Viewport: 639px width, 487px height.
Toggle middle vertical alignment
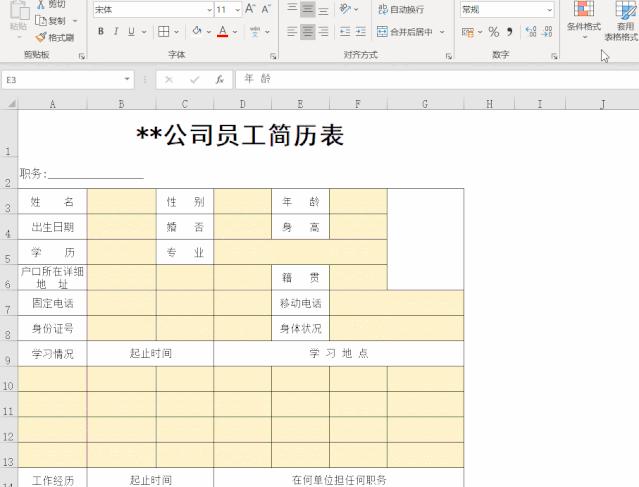pyautogui.click(x=308, y=9)
